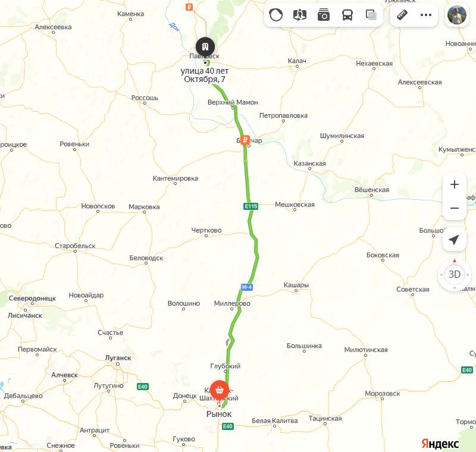Open the user profile avatar
This screenshot has height=452, width=476.
[457, 15]
